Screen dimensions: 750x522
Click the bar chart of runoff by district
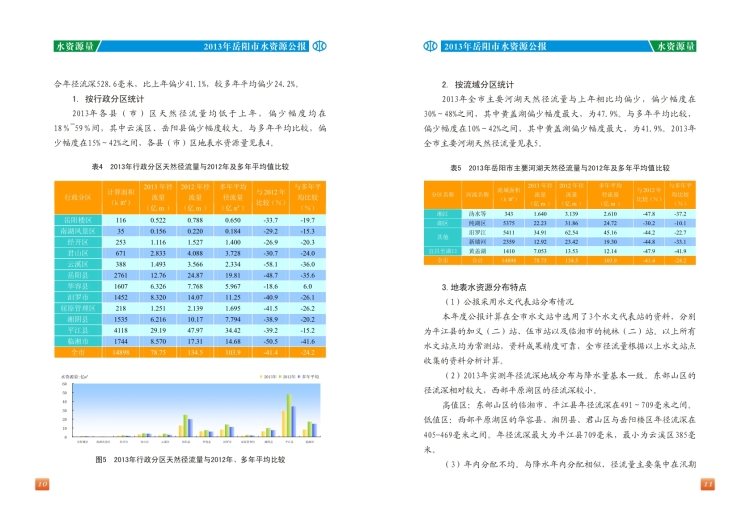[x=190, y=409]
